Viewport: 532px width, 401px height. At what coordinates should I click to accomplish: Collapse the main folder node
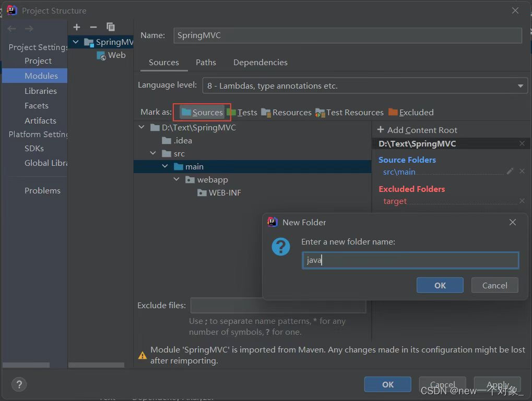point(165,166)
